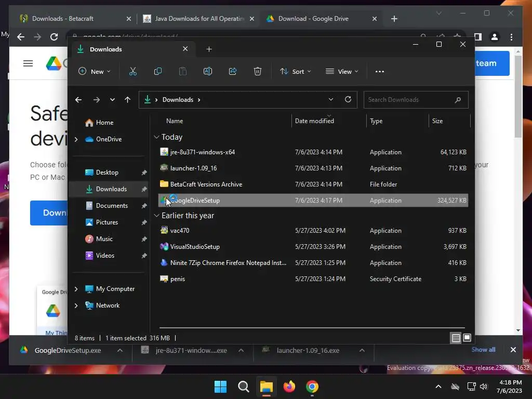Click the Chrome icon in taskbar

pyautogui.click(x=312, y=387)
